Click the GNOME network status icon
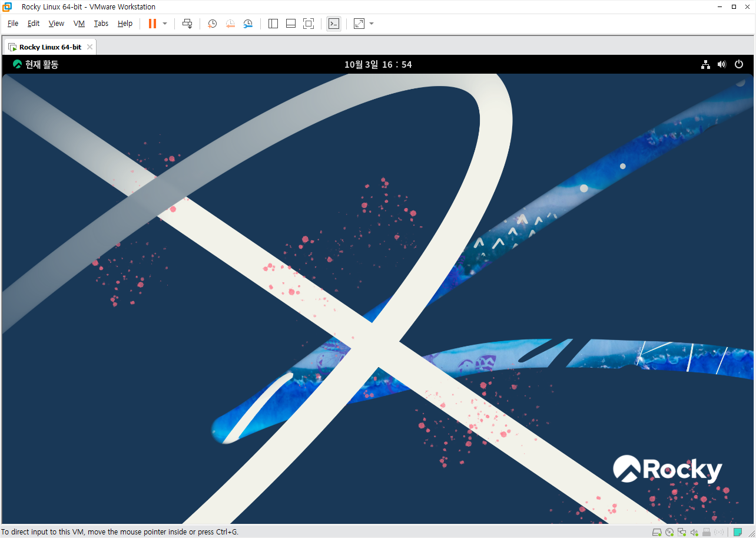 (705, 64)
